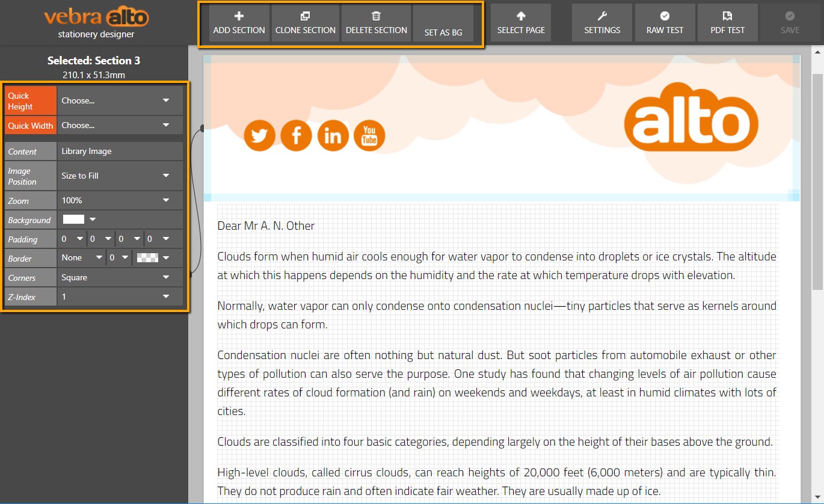
Task: Click the Save checkmark icon
Action: (790, 16)
